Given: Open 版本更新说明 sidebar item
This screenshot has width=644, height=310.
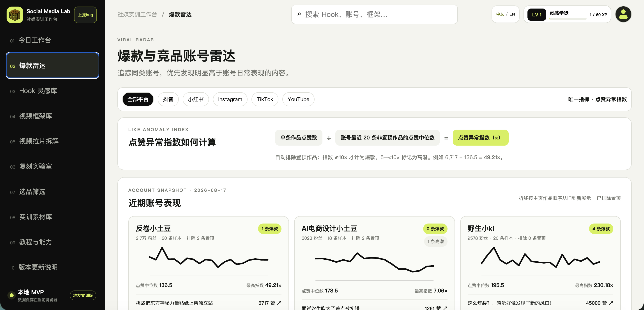Looking at the screenshot, I should point(53,267).
